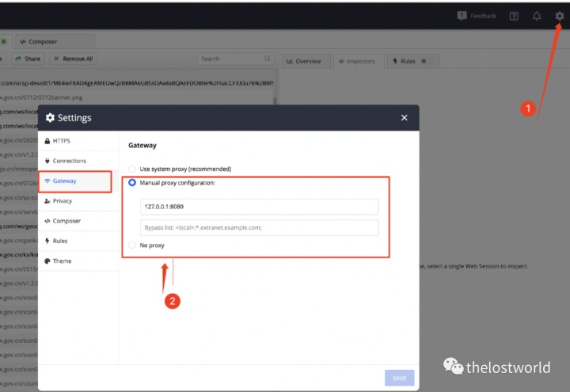Image resolution: width=570 pixels, height=392 pixels.
Task: Click the Feedback button in top bar
Action: coord(477,16)
